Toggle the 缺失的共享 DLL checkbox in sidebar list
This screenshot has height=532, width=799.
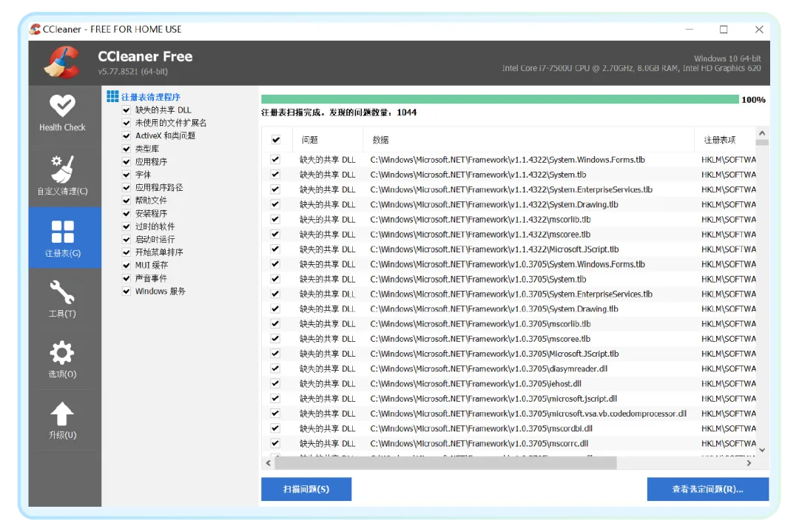[x=127, y=110]
